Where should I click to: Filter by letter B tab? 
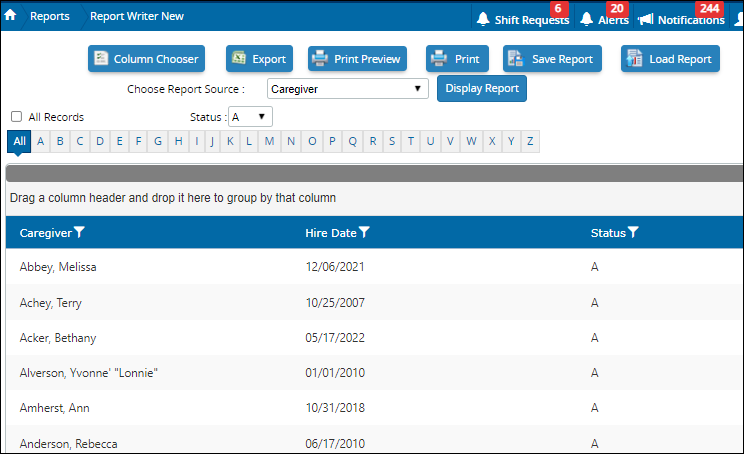click(x=60, y=141)
